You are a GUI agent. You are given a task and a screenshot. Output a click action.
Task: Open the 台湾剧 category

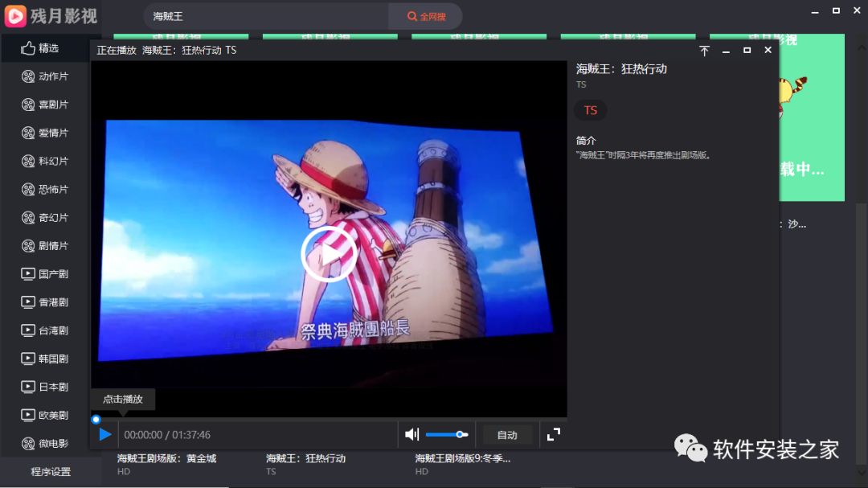44,330
